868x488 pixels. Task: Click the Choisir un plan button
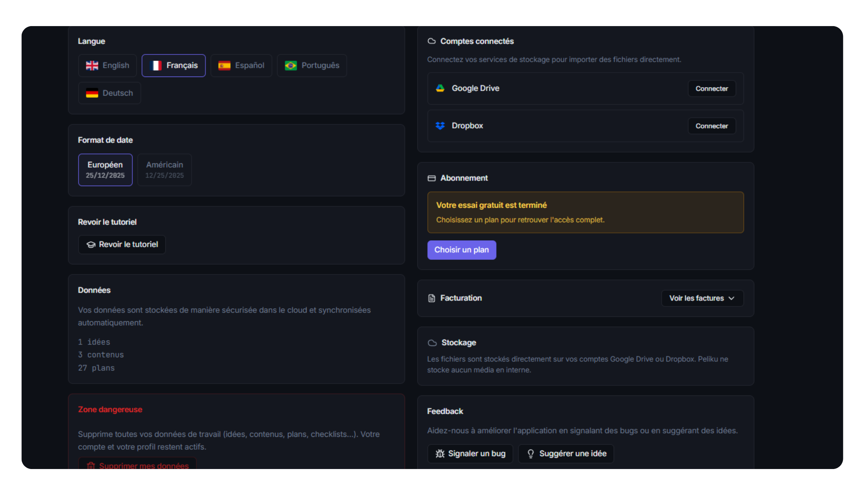461,250
